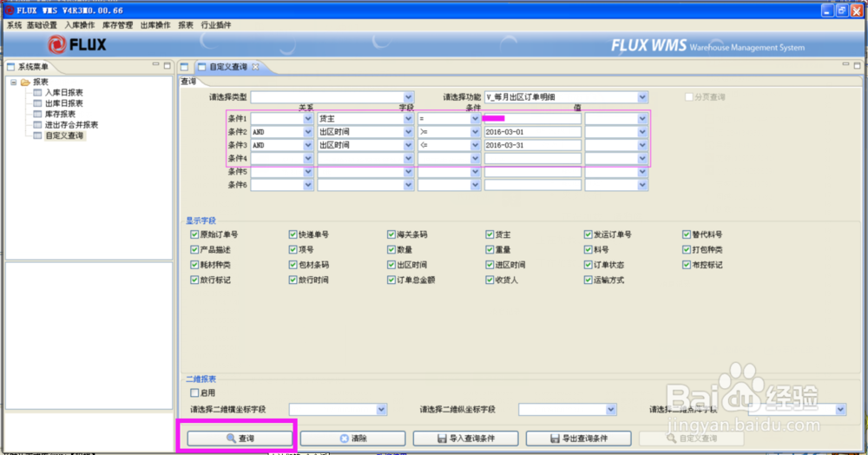Screen dimensions: 868x455
Task: Open the 库存报表 report icon in tree
Action: 37,114
